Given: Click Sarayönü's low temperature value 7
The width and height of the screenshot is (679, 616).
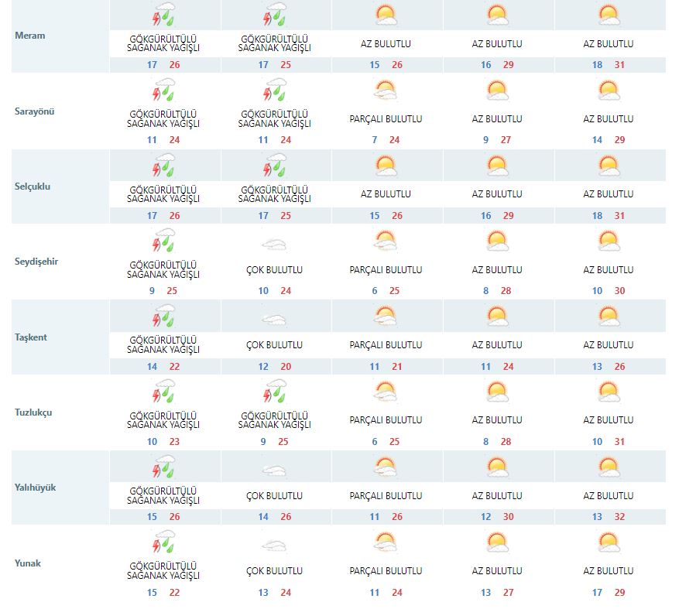Looking at the screenshot, I should (375, 140).
